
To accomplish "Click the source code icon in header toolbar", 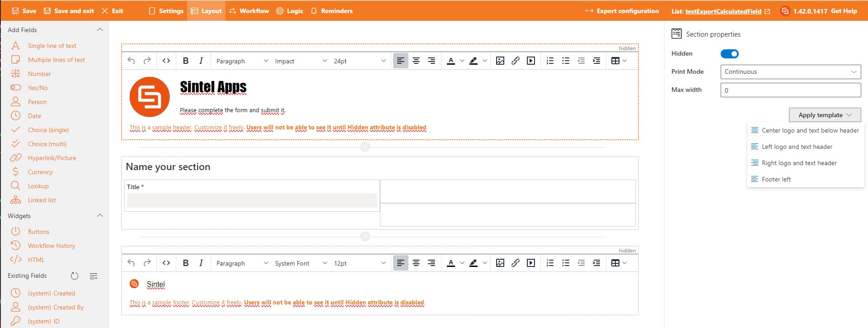I will coord(166,61).
